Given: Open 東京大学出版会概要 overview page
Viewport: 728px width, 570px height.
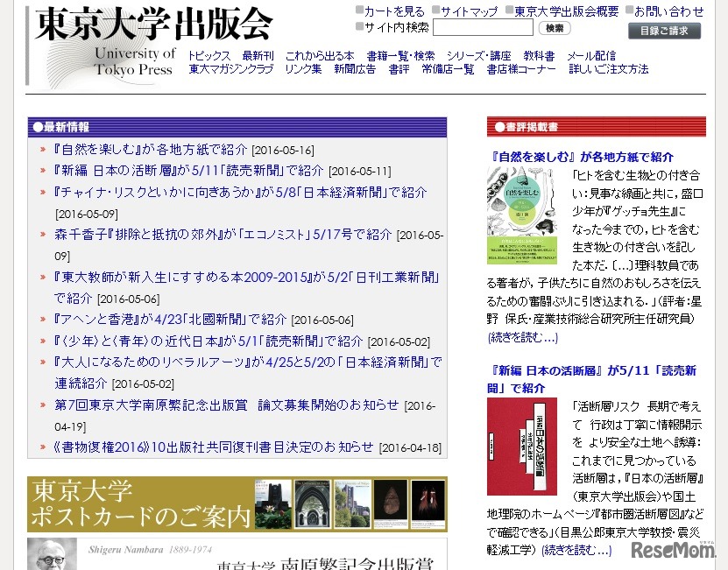Looking at the screenshot, I should pos(562,11).
